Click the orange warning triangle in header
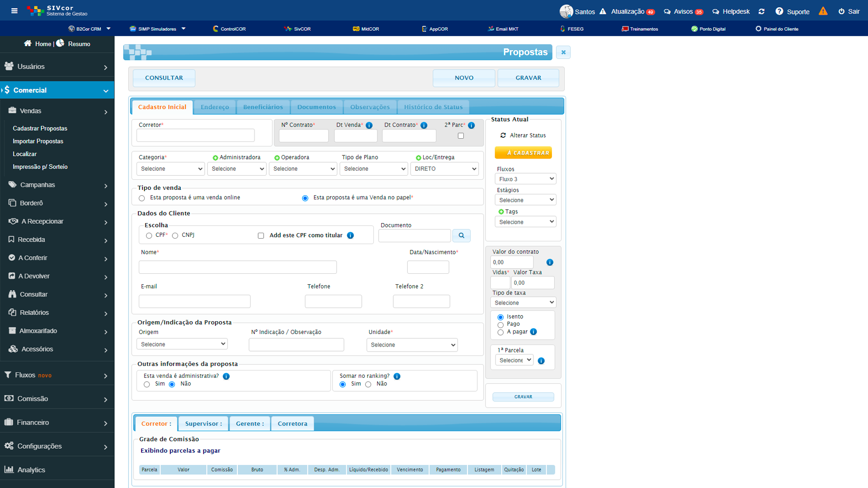 click(823, 11)
